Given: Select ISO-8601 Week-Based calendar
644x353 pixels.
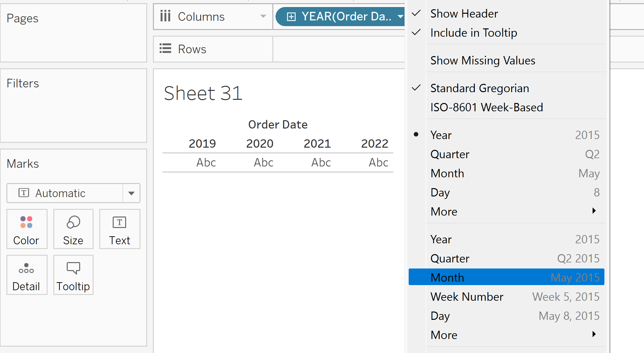Looking at the screenshot, I should tap(486, 107).
